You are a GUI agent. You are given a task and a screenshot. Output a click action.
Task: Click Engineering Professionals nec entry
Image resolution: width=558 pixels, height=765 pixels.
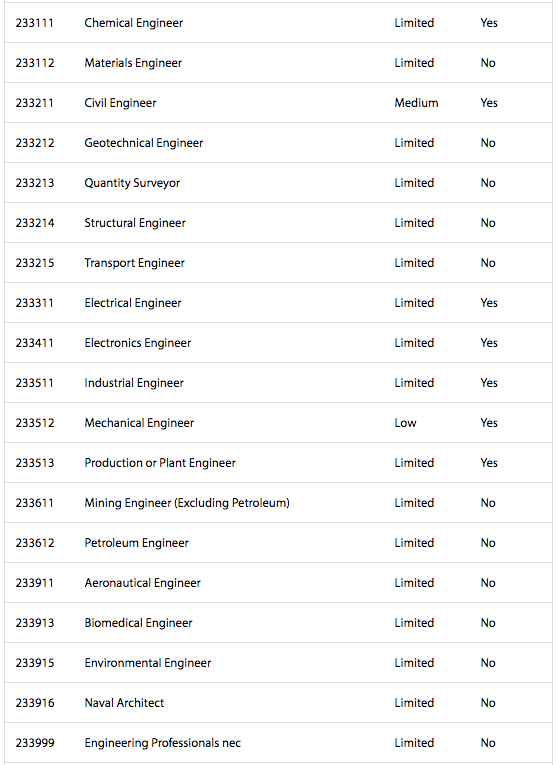(162, 743)
